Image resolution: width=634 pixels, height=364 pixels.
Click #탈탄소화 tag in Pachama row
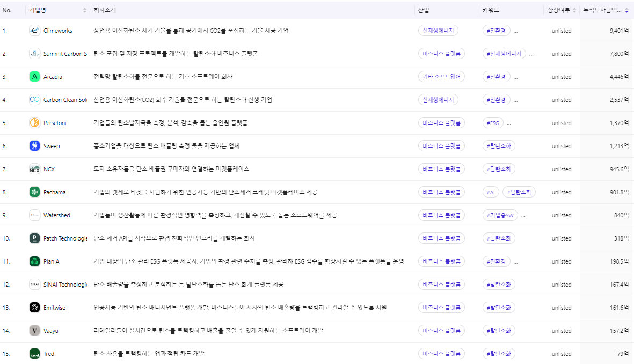coord(519,192)
